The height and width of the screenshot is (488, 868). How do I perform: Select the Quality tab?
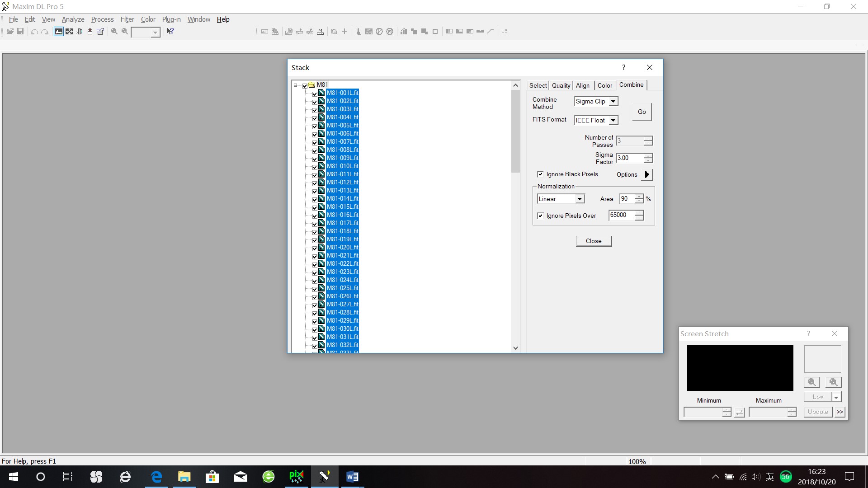[x=561, y=84]
